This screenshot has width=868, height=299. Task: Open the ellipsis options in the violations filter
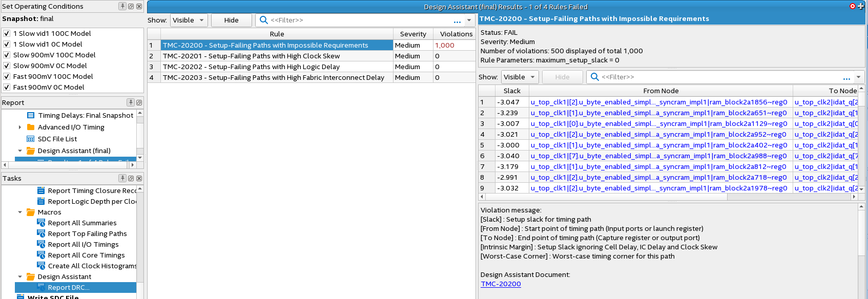846,77
